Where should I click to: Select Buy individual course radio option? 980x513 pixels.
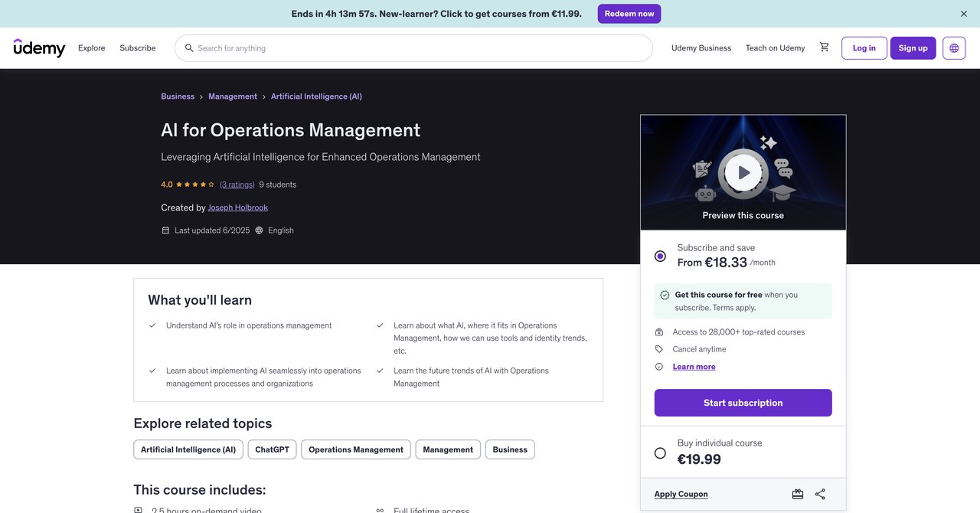point(660,453)
